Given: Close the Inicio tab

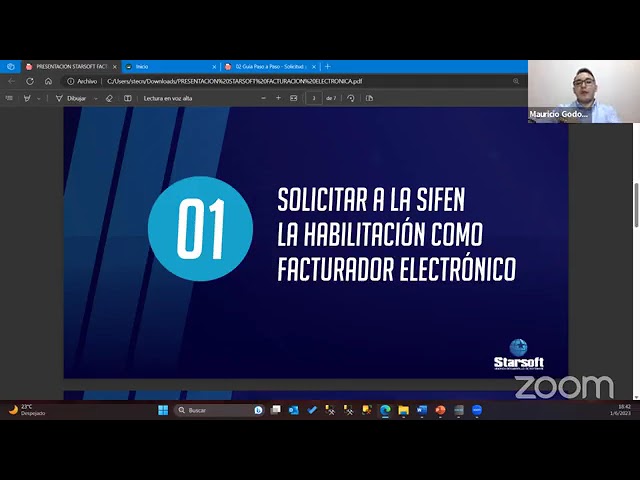Looking at the screenshot, I should point(214,67).
